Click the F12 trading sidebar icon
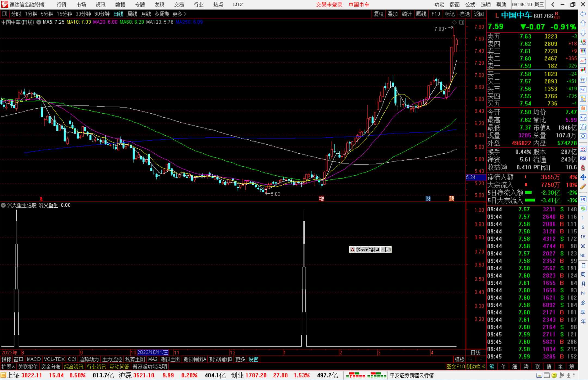This screenshot has width=588, height=380. point(583,118)
